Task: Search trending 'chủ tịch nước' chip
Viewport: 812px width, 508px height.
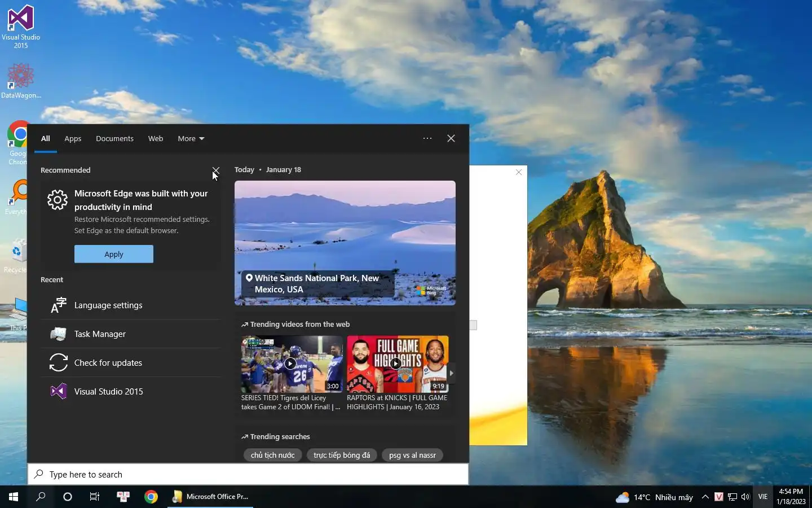Action: point(273,455)
